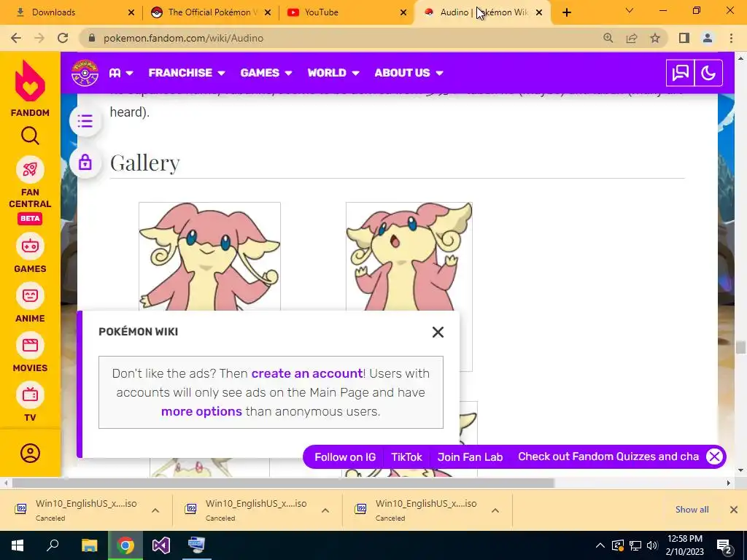Open Chrome three-dot menu

(731, 38)
